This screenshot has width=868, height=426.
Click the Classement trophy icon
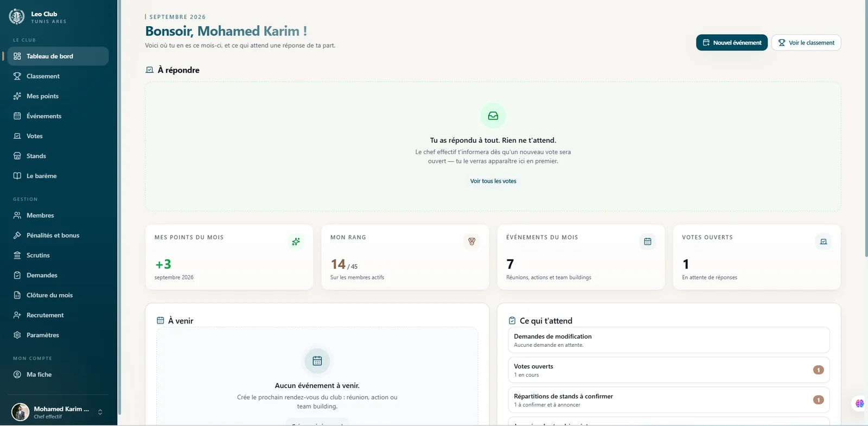click(x=17, y=77)
